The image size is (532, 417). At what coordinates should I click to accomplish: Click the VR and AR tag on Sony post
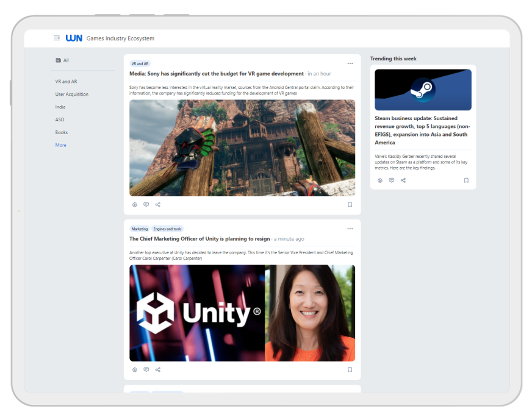pyautogui.click(x=140, y=64)
